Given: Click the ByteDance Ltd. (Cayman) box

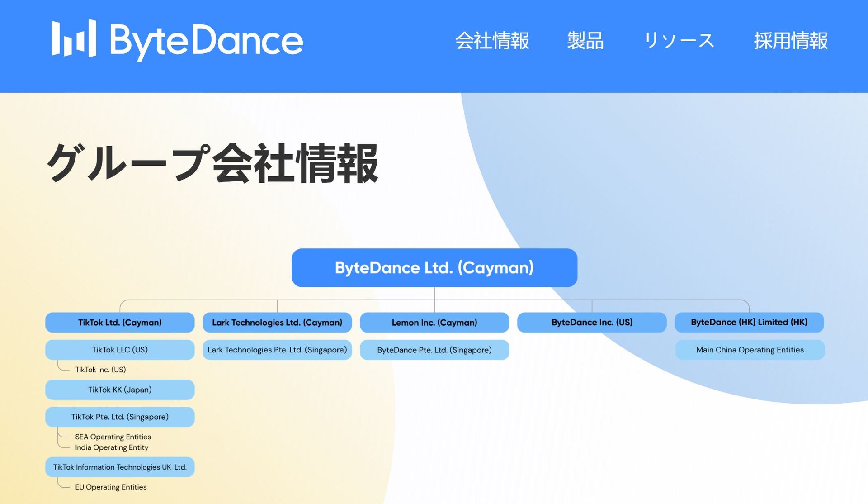Looking at the screenshot, I should point(434,267).
